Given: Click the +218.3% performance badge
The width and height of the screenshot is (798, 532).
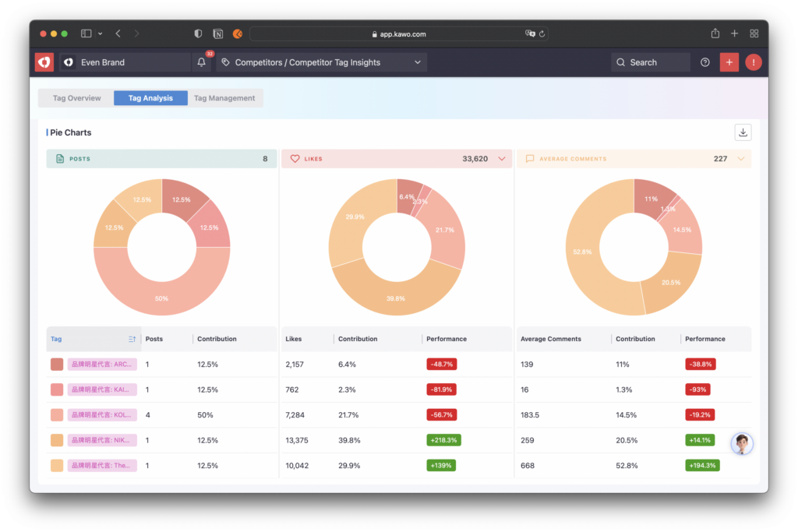Looking at the screenshot, I should tap(443, 440).
